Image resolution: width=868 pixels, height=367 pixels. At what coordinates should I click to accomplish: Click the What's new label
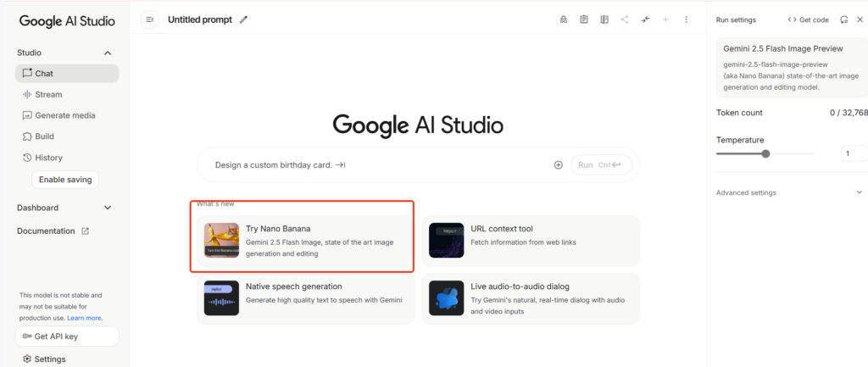pyautogui.click(x=215, y=203)
